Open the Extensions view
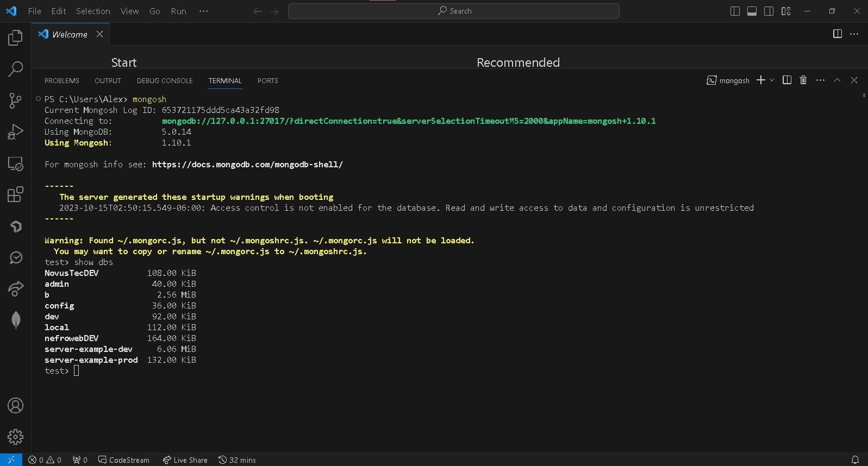Viewport: 868px width, 466px height. point(15,194)
